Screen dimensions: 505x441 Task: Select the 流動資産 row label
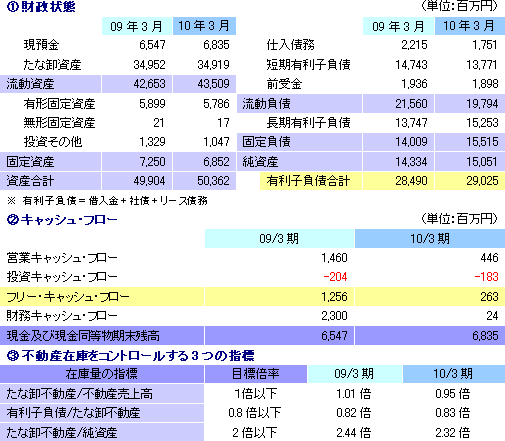click(50, 84)
